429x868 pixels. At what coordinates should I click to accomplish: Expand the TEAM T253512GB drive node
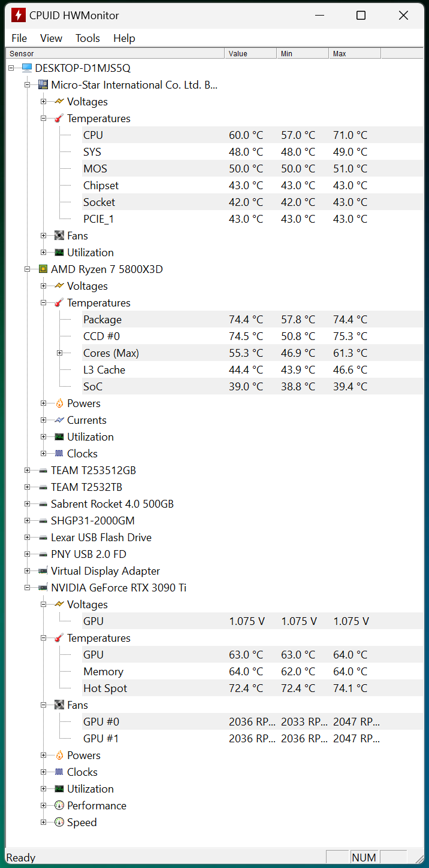(x=27, y=471)
